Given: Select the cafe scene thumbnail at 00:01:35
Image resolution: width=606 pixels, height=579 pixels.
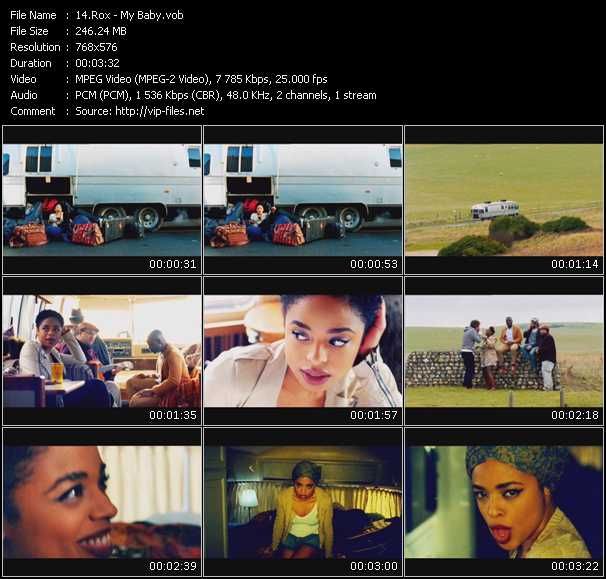Looking at the screenshot, I should (x=102, y=351).
